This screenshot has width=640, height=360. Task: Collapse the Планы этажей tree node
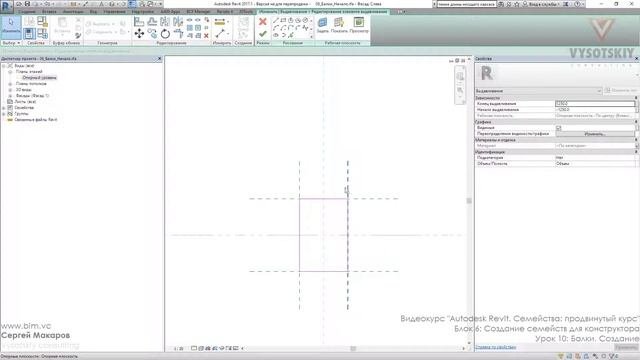[10, 72]
